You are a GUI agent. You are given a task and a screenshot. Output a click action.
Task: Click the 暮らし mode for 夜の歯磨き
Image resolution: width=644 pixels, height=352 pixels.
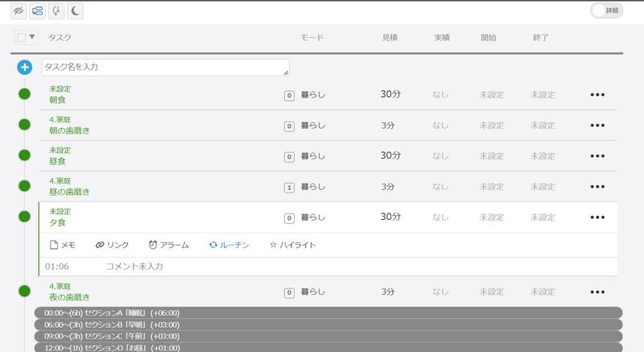tap(313, 292)
